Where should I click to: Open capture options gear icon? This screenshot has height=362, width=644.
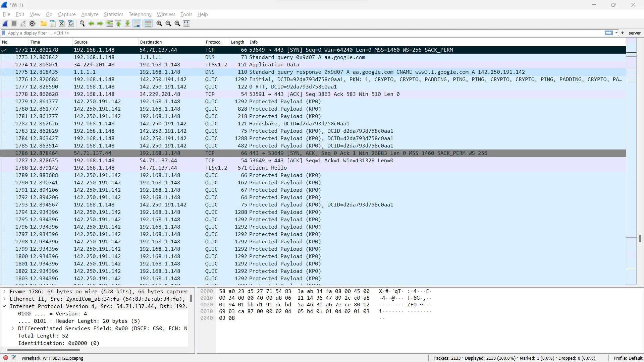pos(32,23)
